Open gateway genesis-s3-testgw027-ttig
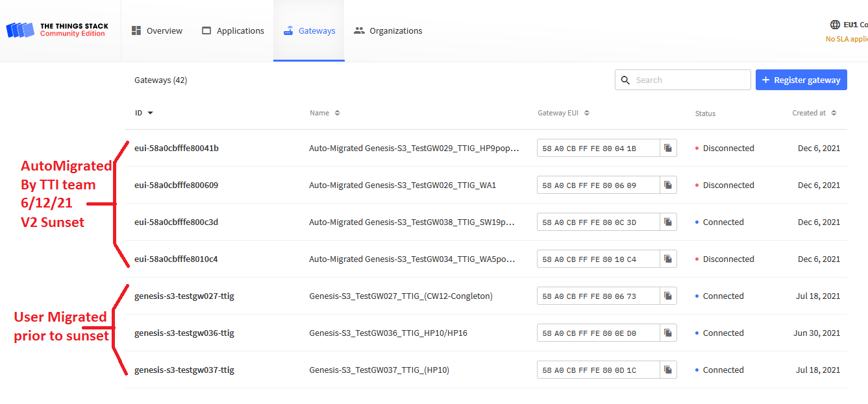This screenshot has height=404, width=868. pyautogui.click(x=184, y=296)
